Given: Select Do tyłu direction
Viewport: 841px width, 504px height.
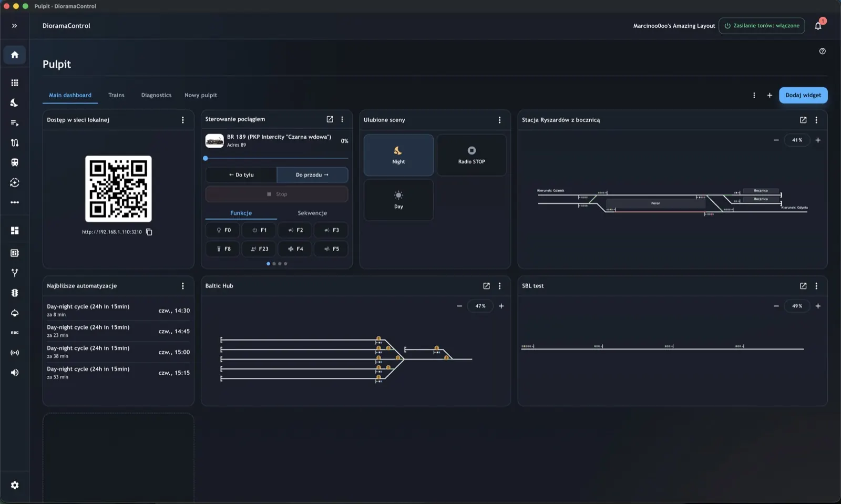Looking at the screenshot, I should pos(241,175).
